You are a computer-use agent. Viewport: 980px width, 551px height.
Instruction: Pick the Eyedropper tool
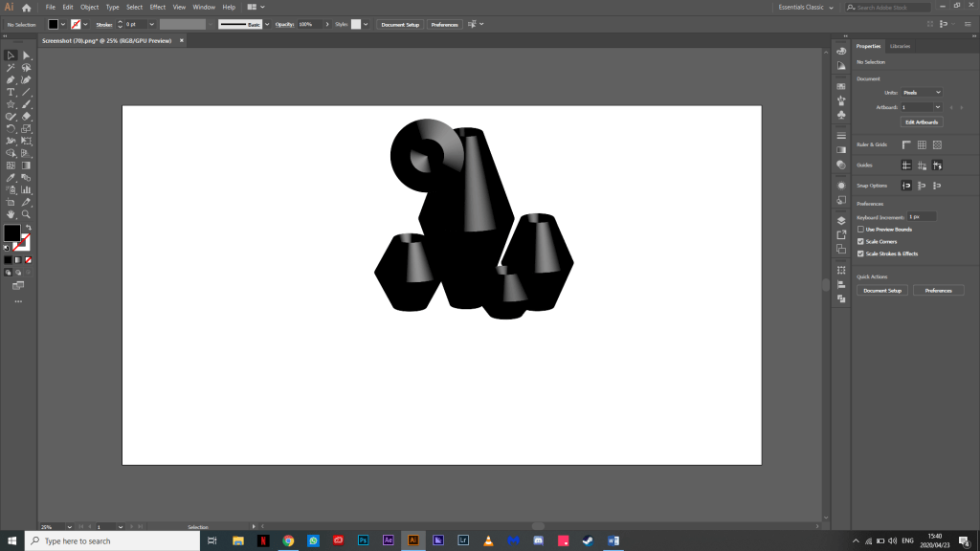(11, 178)
